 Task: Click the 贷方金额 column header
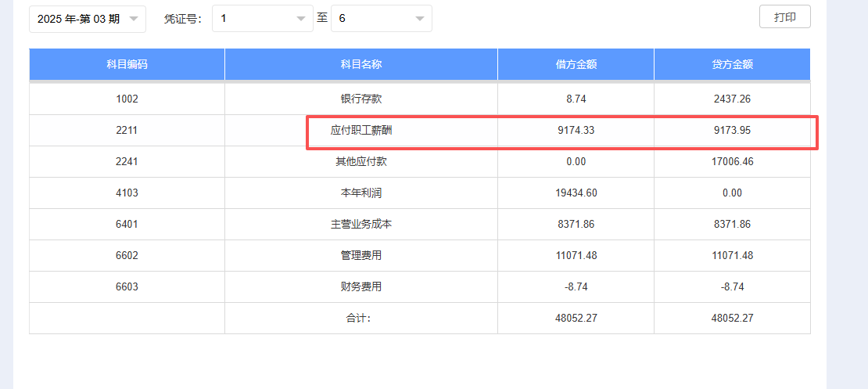(732, 64)
